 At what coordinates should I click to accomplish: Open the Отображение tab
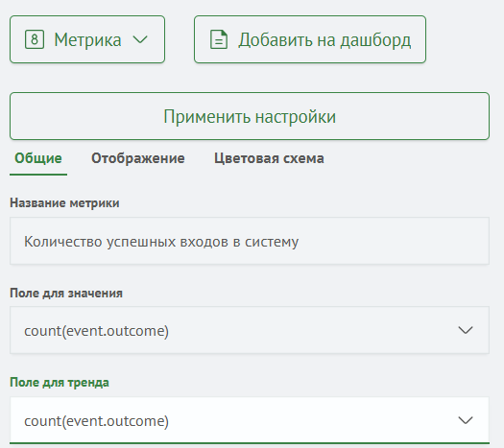(138, 158)
